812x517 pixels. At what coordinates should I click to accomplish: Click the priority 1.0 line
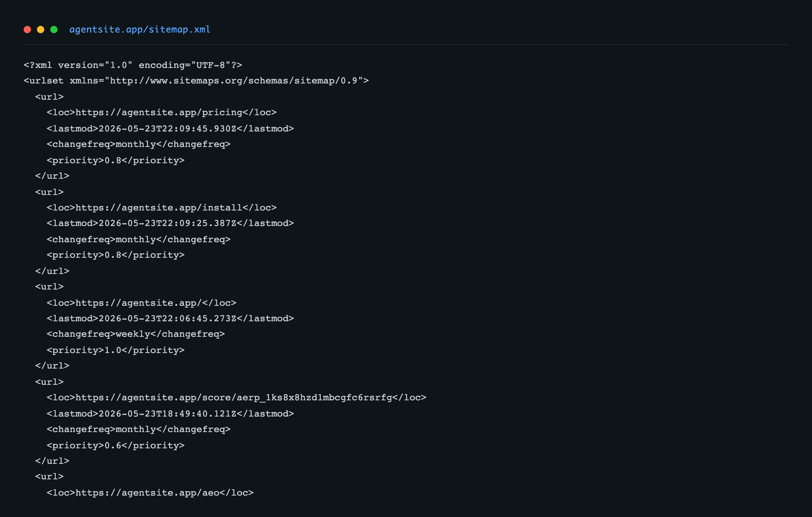coord(116,350)
